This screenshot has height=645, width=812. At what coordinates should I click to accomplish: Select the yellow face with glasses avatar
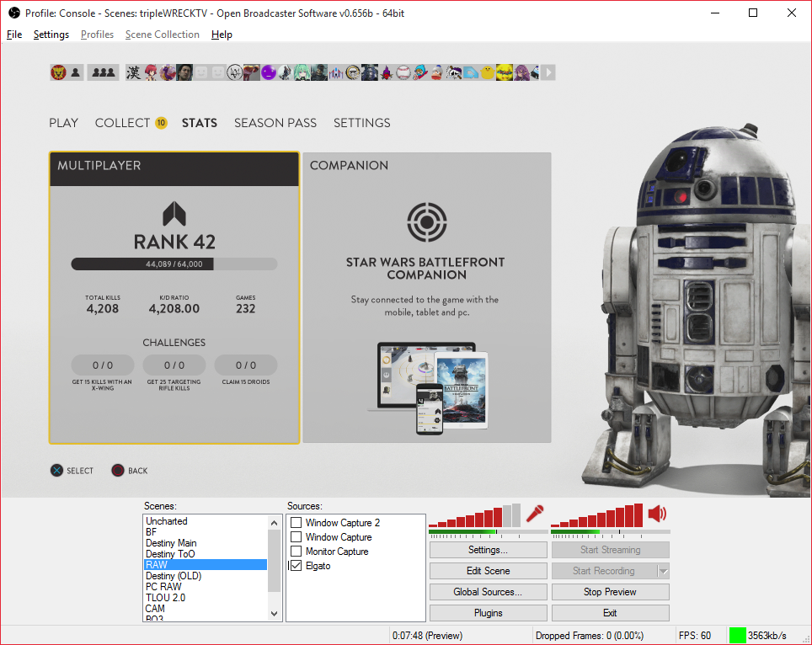504,72
